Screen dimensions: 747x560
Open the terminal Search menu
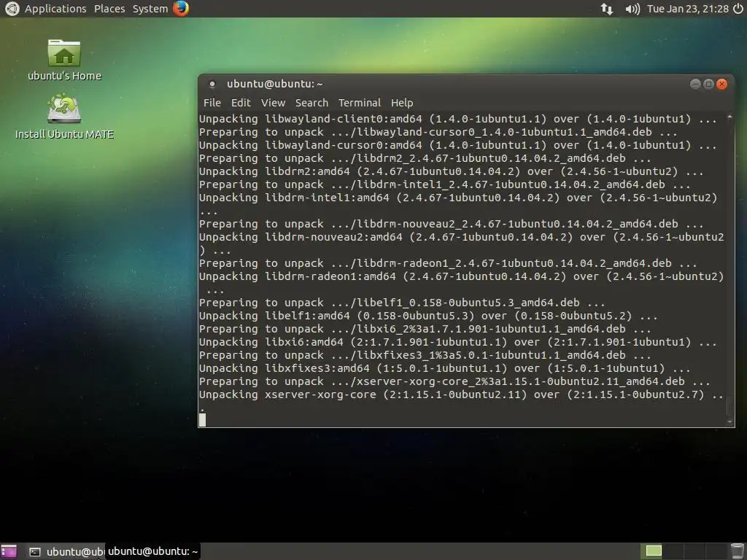click(311, 103)
